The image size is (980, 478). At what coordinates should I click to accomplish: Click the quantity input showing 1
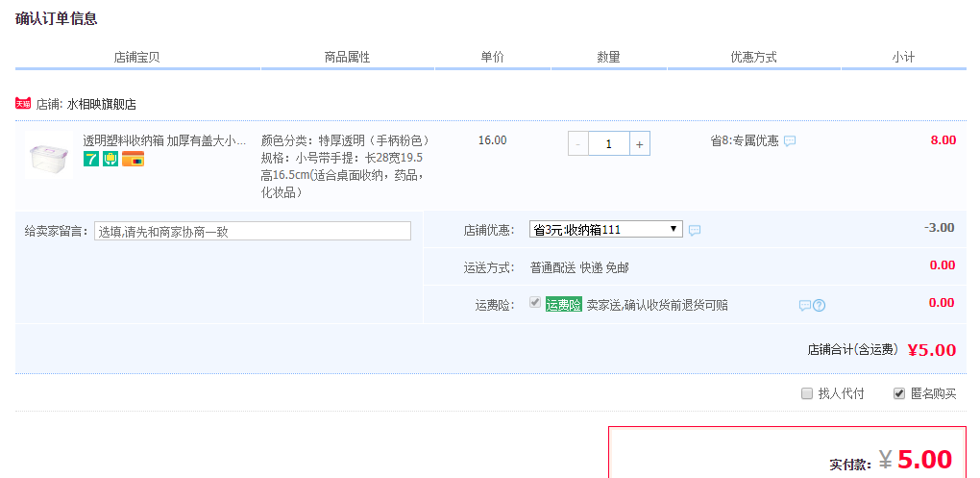[609, 144]
